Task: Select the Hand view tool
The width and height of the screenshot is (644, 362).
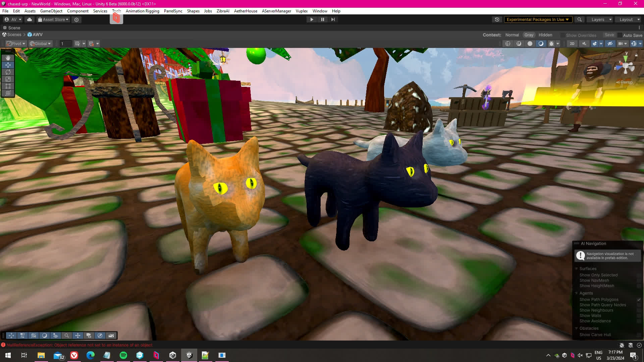Action: (8, 58)
